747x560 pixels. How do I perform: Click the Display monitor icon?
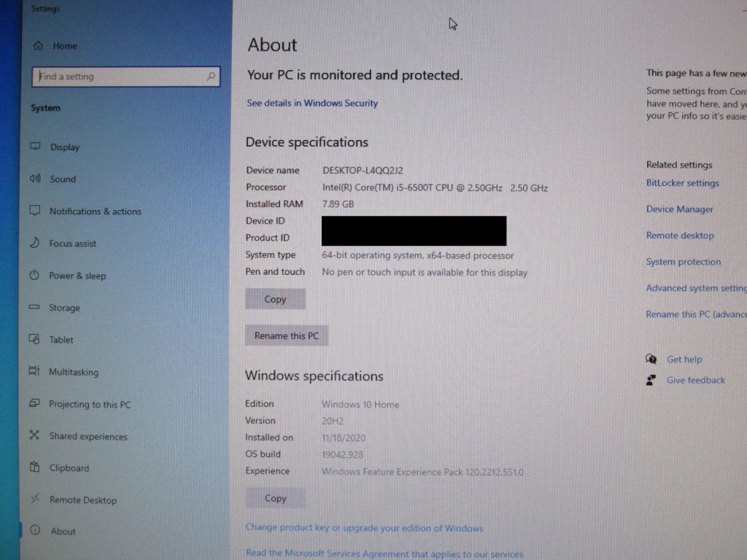pyautogui.click(x=35, y=146)
